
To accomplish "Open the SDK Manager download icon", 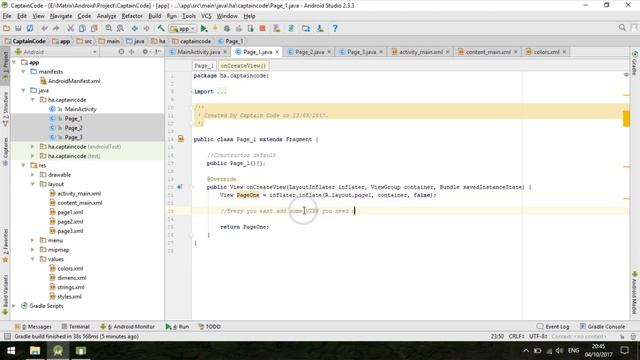I will pyautogui.click(x=320, y=28).
